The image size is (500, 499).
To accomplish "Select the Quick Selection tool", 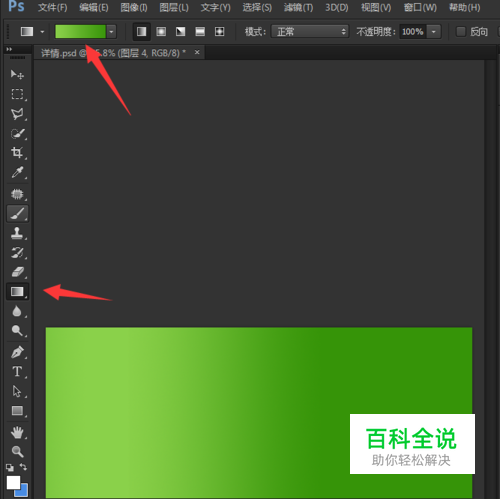I will click(17, 134).
